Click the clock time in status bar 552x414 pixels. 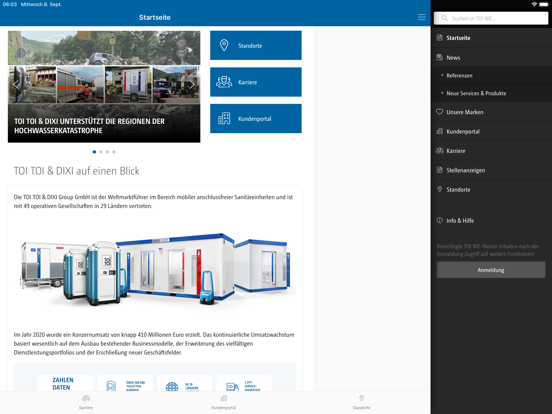[10, 4]
